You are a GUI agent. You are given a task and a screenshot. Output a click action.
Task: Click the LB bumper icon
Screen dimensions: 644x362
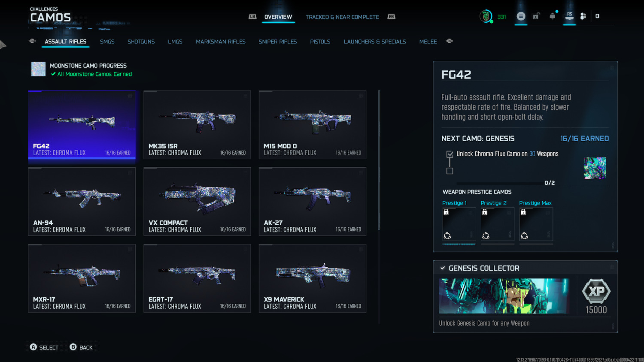(x=252, y=17)
